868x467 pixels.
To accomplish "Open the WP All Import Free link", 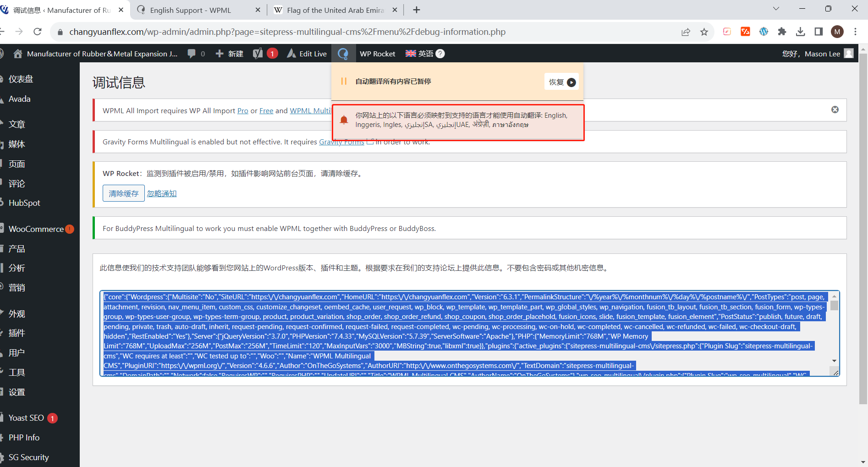I will 266,110.
